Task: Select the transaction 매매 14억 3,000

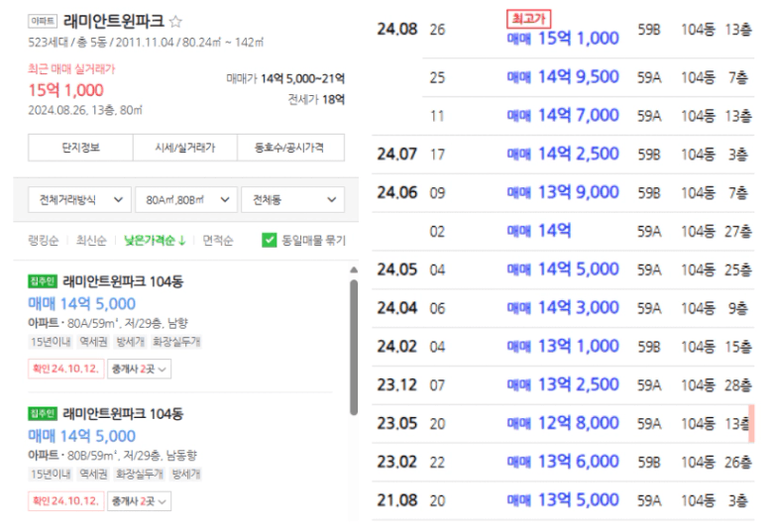Action: click(563, 308)
